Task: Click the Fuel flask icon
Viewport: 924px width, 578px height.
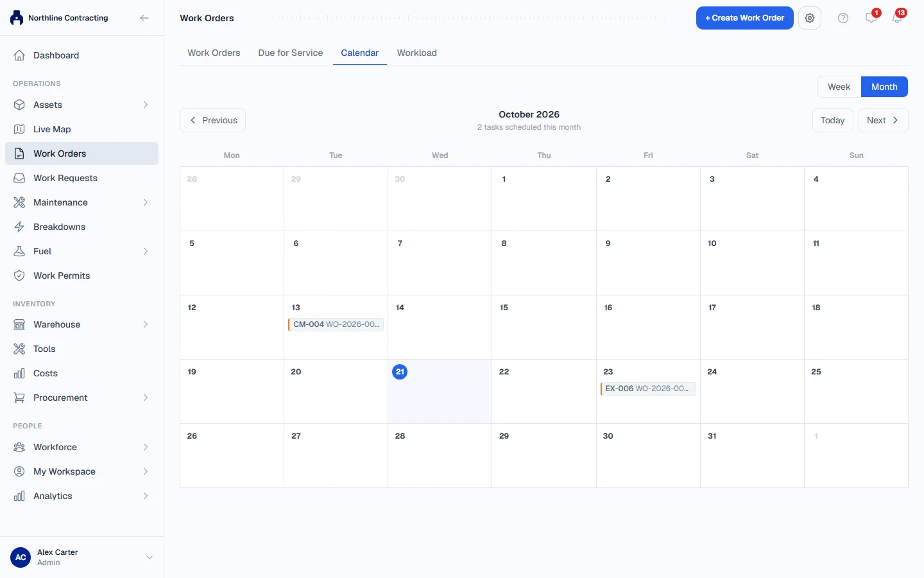Action: (x=19, y=251)
